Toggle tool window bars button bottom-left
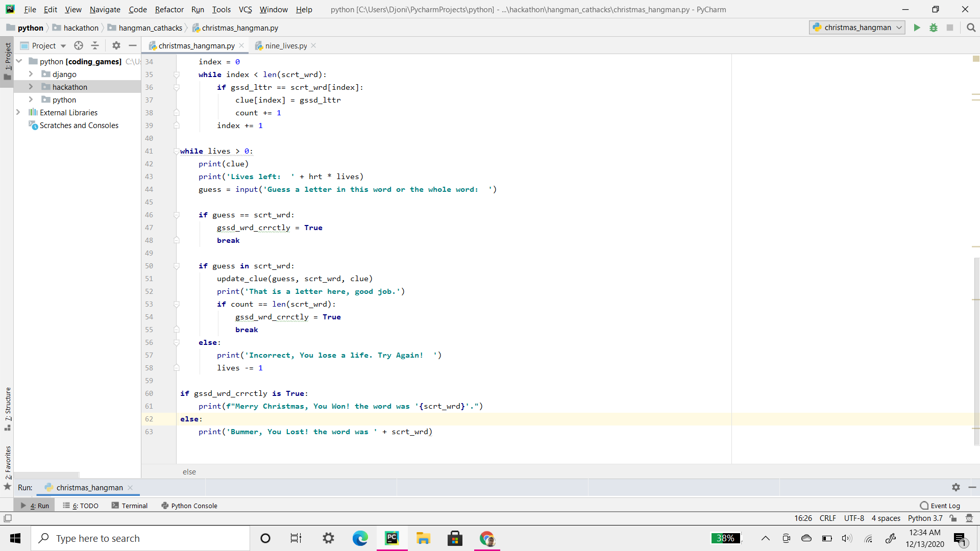Image resolution: width=980 pixels, height=551 pixels. (x=8, y=518)
